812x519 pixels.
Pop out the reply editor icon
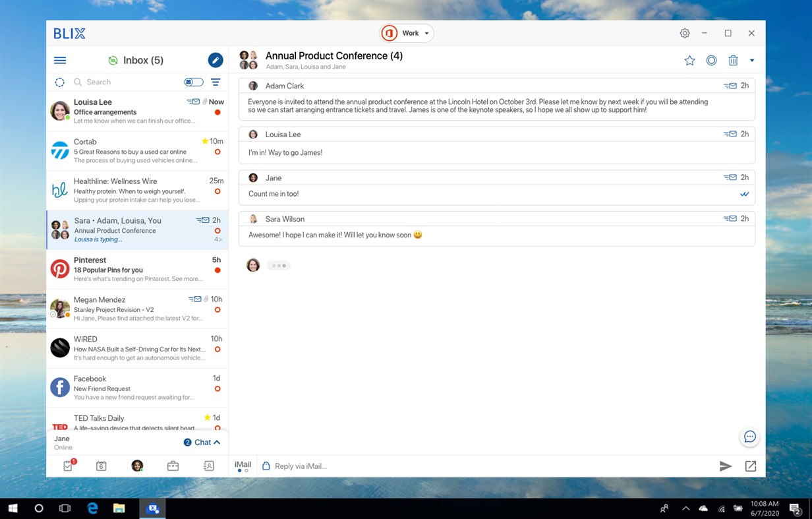(x=751, y=466)
